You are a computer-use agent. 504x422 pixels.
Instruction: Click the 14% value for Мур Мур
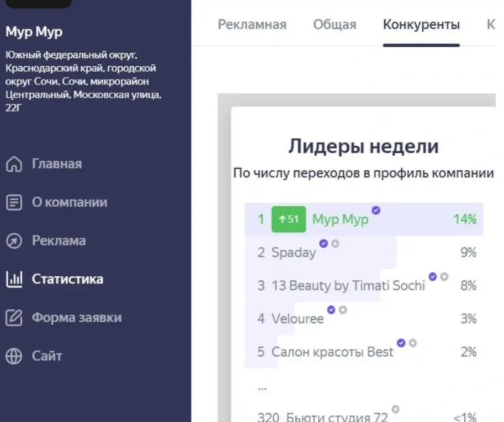click(x=465, y=220)
